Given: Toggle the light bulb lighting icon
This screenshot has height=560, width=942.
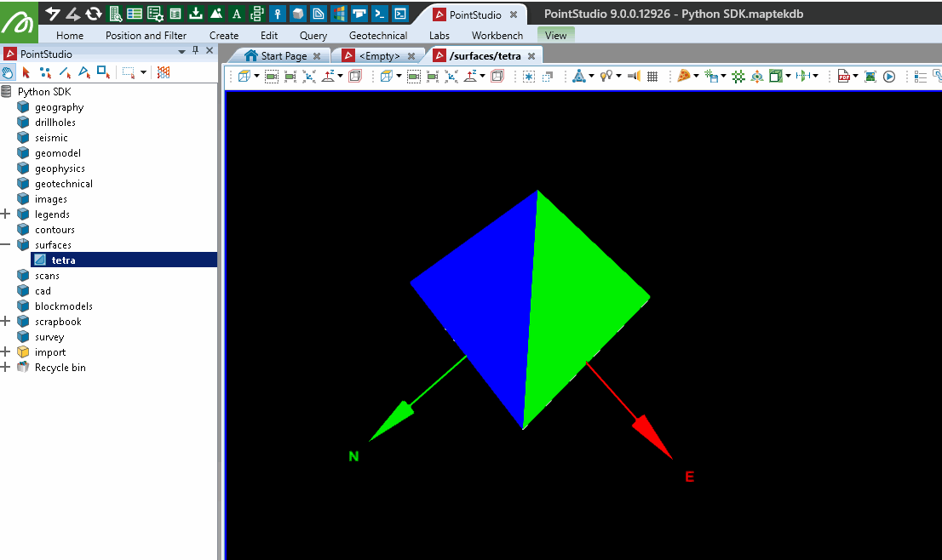Looking at the screenshot, I should pyautogui.click(x=606, y=76).
